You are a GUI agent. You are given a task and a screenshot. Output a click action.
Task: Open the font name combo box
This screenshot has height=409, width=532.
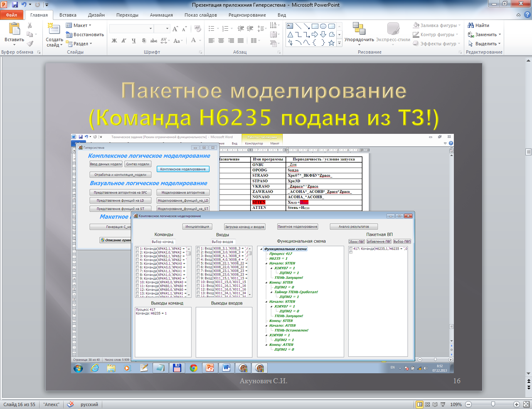tap(131, 29)
